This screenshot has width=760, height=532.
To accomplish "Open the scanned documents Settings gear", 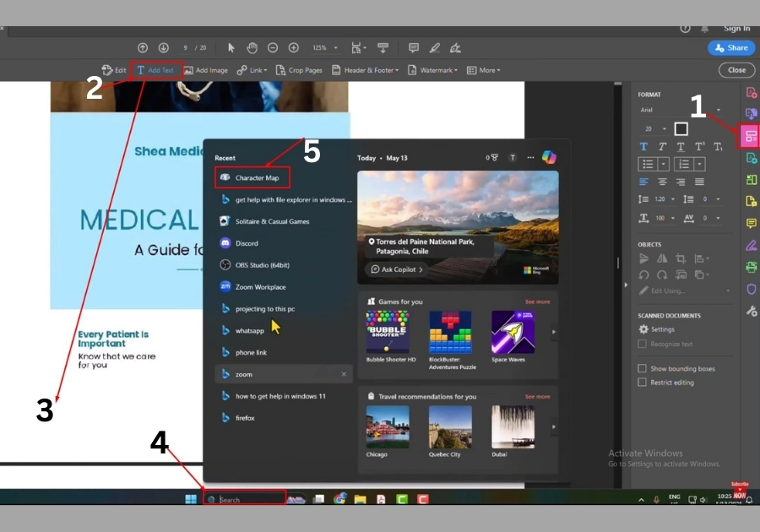I will click(643, 329).
